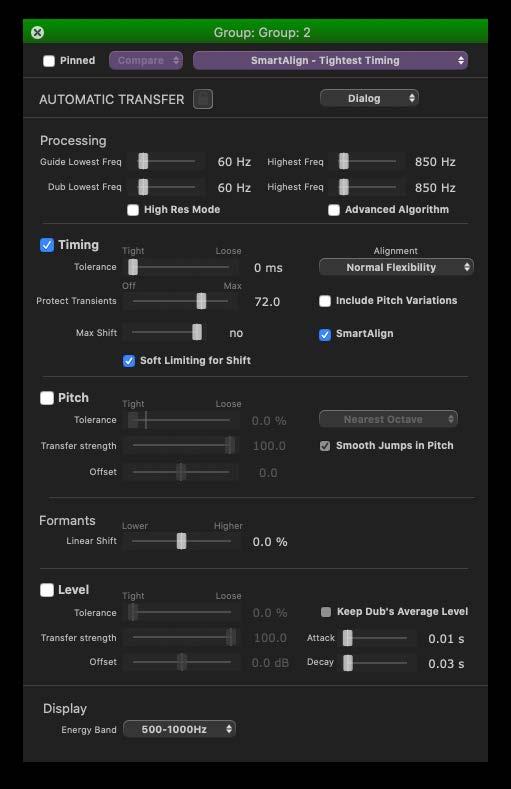Open the Dialog type dropdown
Image resolution: width=511 pixels, height=789 pixels.
369,98
